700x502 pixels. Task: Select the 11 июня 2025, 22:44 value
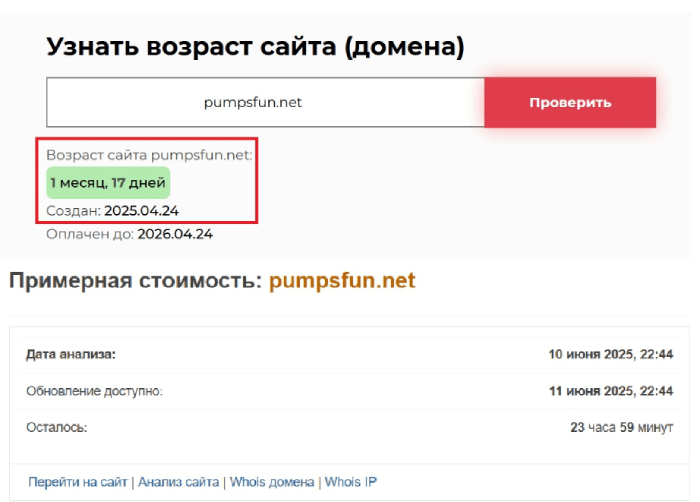[611, 391]
